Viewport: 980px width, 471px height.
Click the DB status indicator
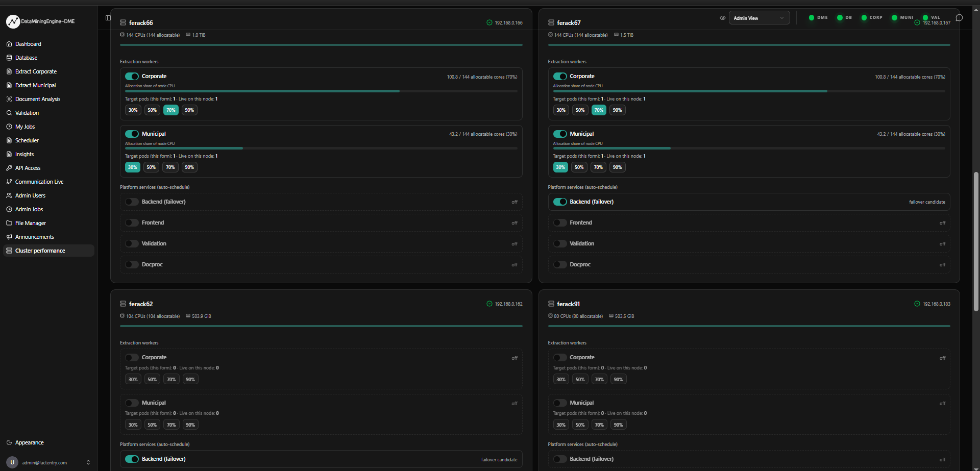click(844, 17)
